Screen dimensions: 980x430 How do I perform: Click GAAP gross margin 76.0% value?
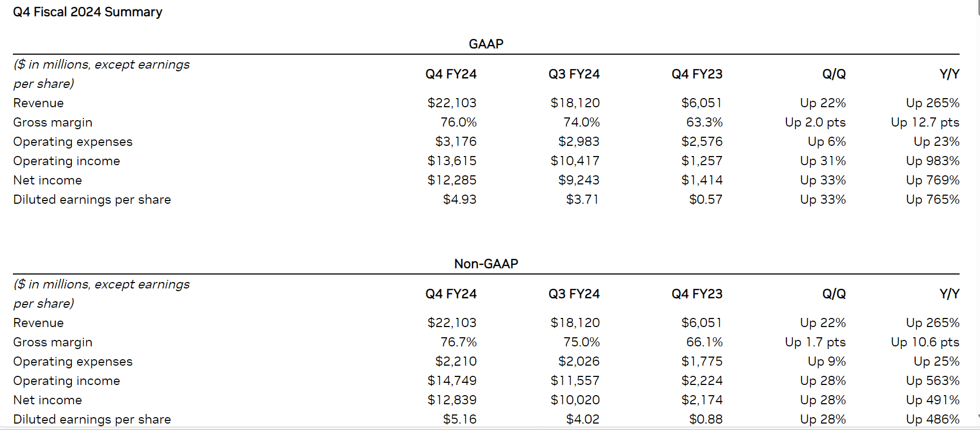pos(459,122)
